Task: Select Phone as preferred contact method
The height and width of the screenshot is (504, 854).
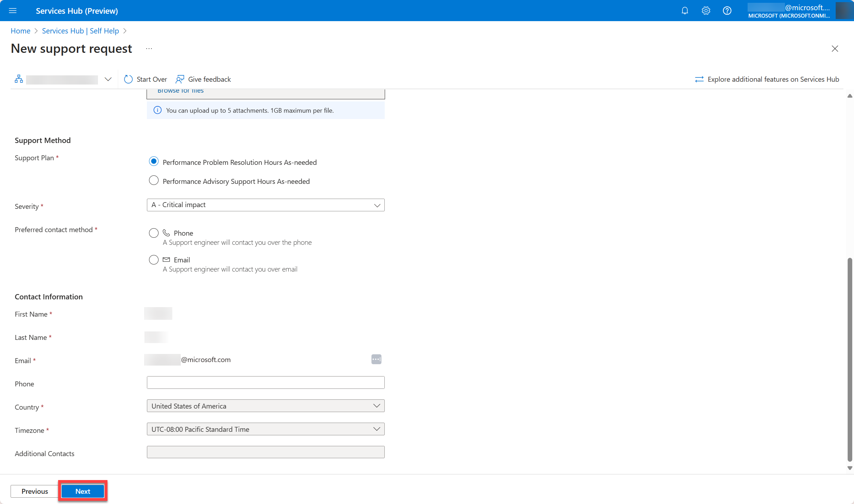Action: (x=153, y=233)
